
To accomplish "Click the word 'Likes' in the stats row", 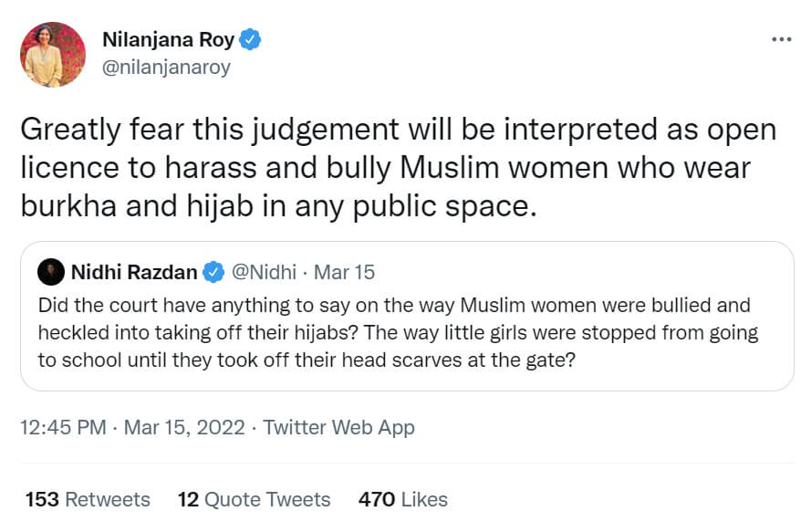I will 424,499.
